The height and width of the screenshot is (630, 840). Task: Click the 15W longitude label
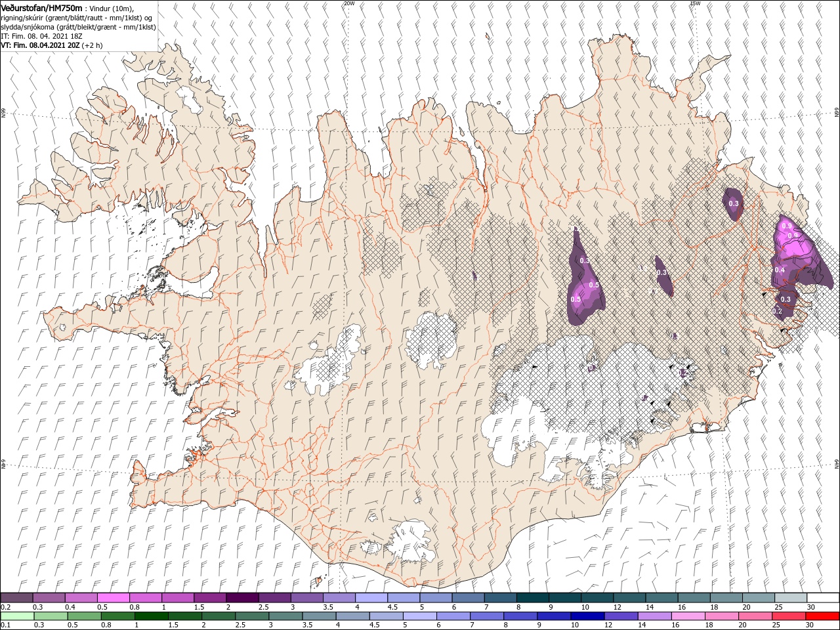coord(694,3)
